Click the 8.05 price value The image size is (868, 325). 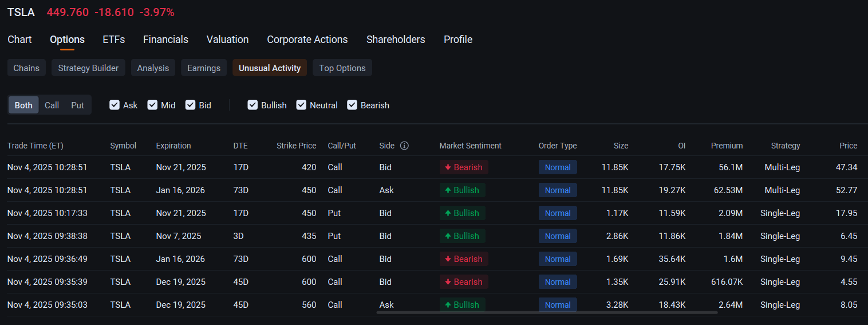(x=849, y=305)
